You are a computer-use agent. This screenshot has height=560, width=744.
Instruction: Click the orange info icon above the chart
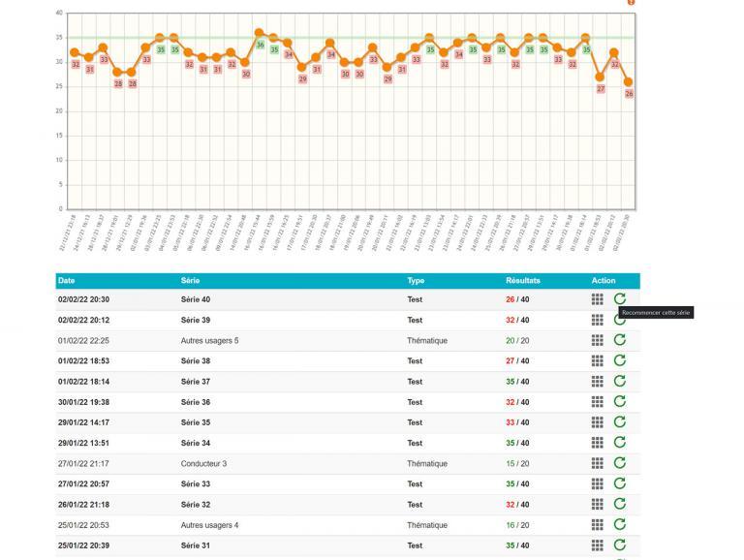click(631, 3)
